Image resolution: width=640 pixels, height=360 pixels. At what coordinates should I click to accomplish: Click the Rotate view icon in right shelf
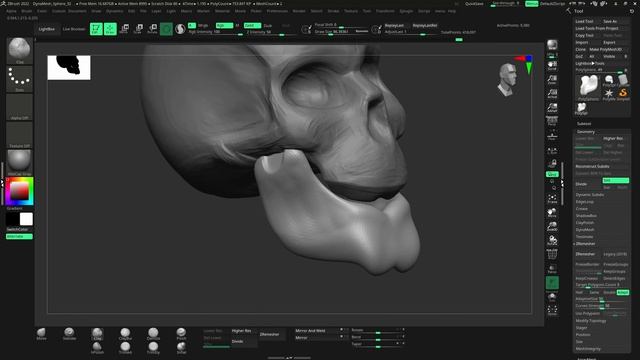[552, 240]
